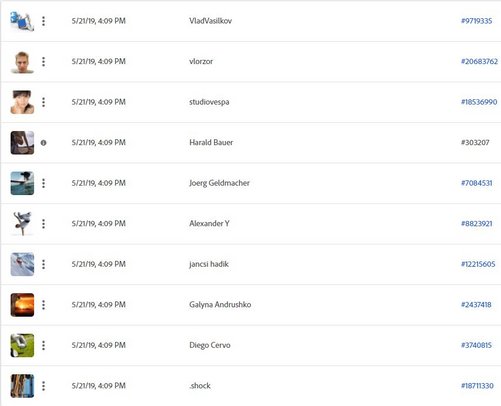Screen dimensions: 501x406
Task: Open the kebab menu for Alexander Y
Action: [43, 224]
